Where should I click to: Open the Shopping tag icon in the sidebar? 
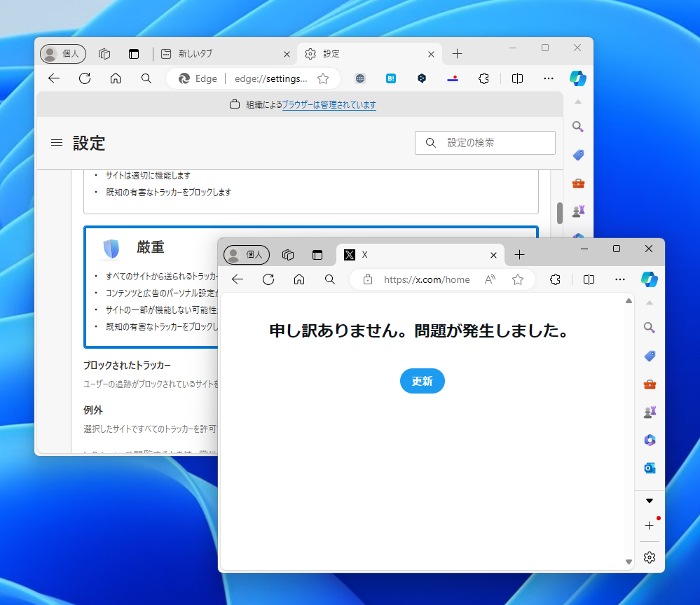[649, 356]
